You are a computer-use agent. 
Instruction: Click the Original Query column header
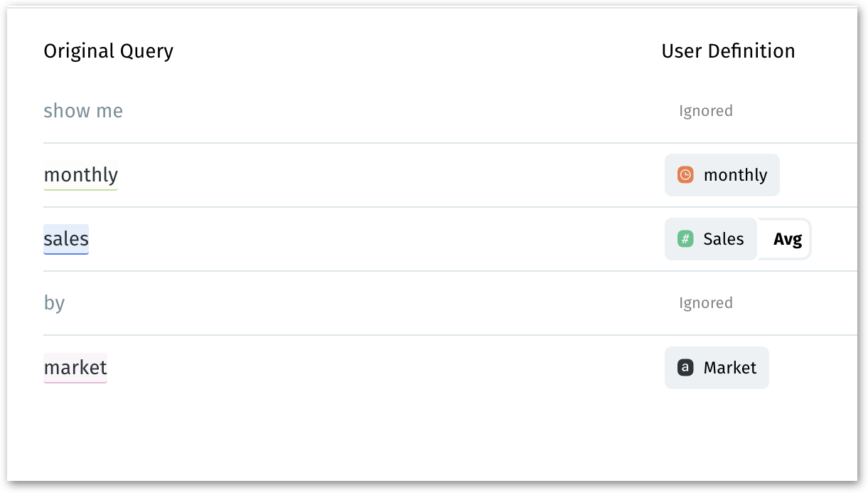[x=108, y=51]
